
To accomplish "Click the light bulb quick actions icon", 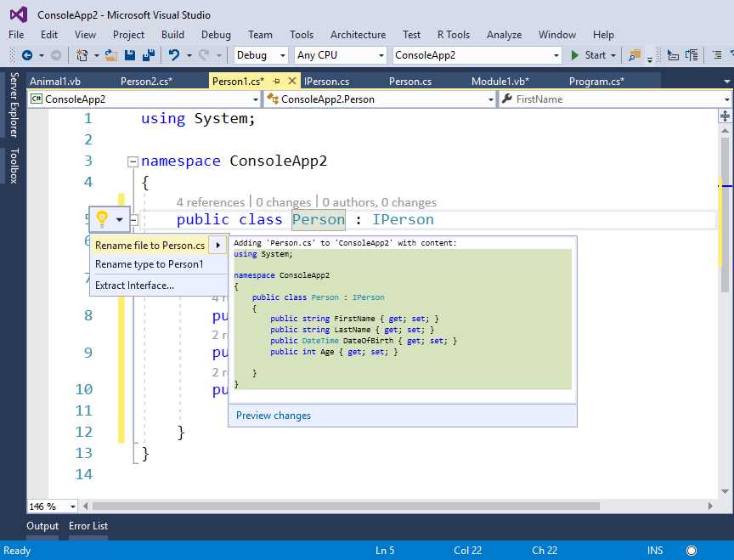I will pyautogui.click(x=102, y=218).
